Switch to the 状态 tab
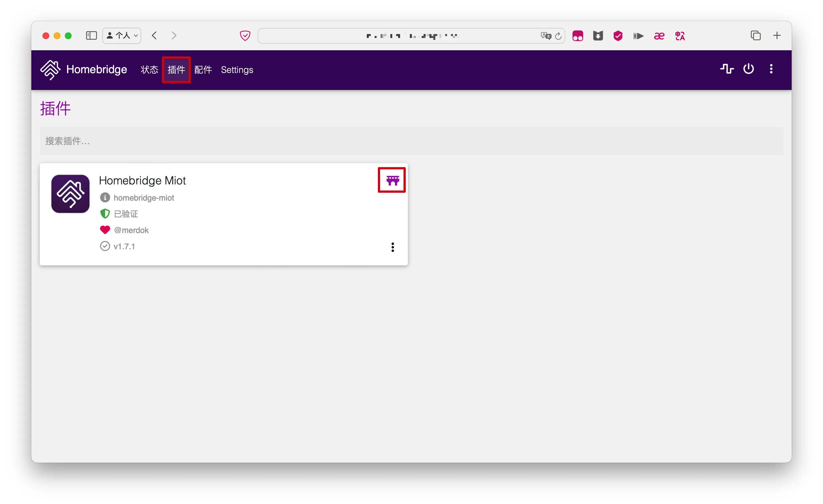The width and height of the screenshot is (823, 504). click(149, 70)
